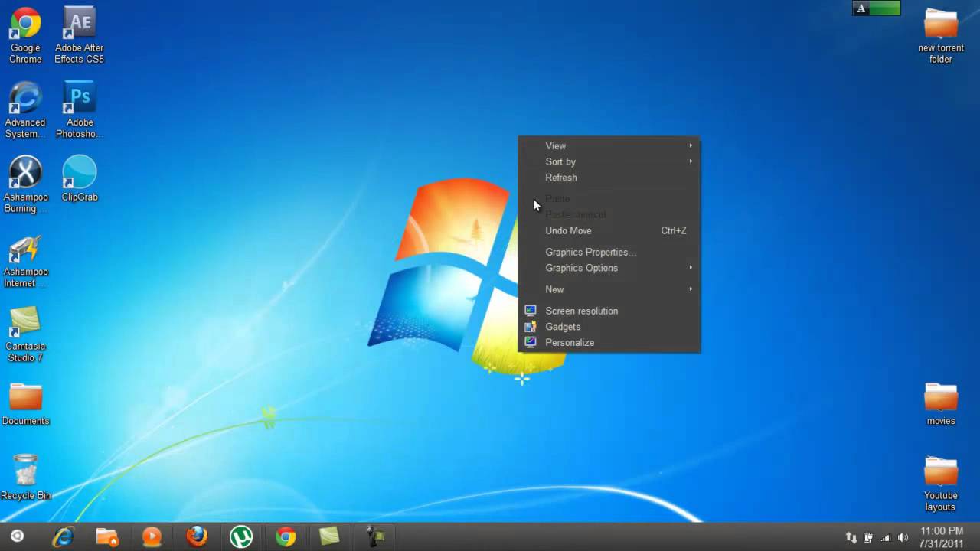
Task: Click the taskbar clock showing 11:00 PM
Action: click(942, 537)
